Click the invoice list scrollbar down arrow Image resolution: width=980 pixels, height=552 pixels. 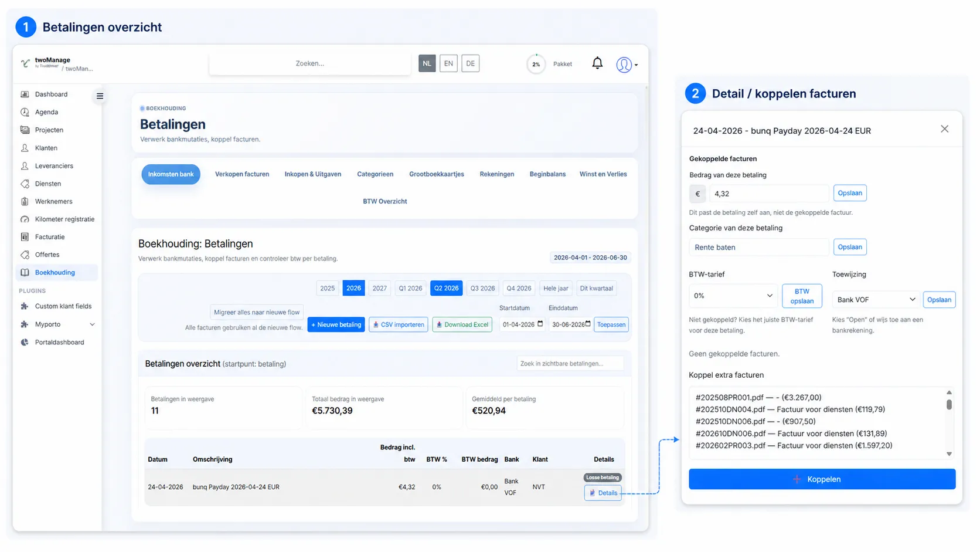click(x=949, y=454)
